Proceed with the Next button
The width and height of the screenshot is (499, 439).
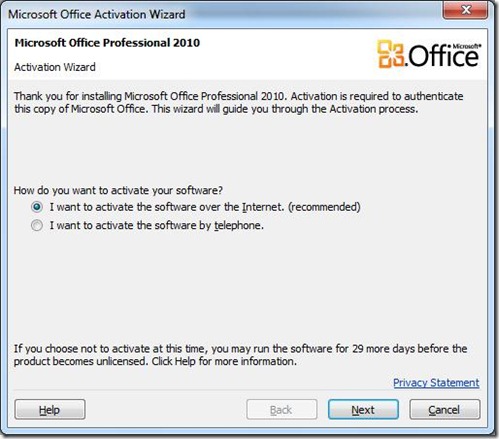[363, 409]
